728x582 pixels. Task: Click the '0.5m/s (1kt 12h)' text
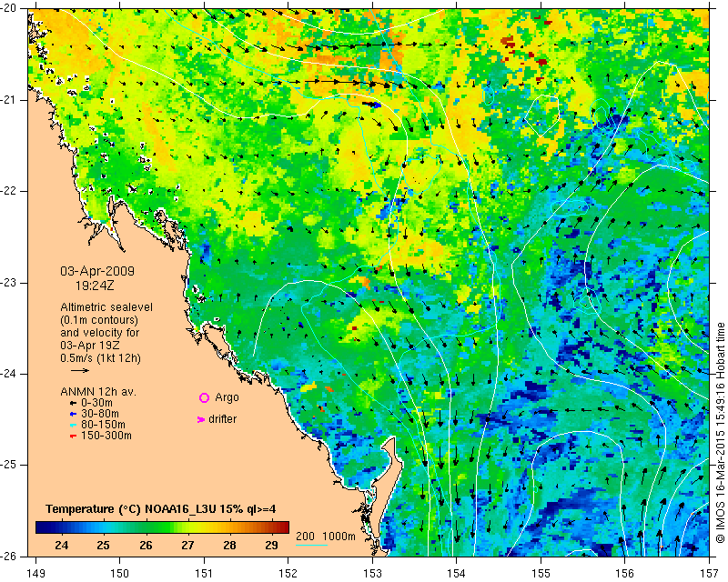click(x=100, y=358)
